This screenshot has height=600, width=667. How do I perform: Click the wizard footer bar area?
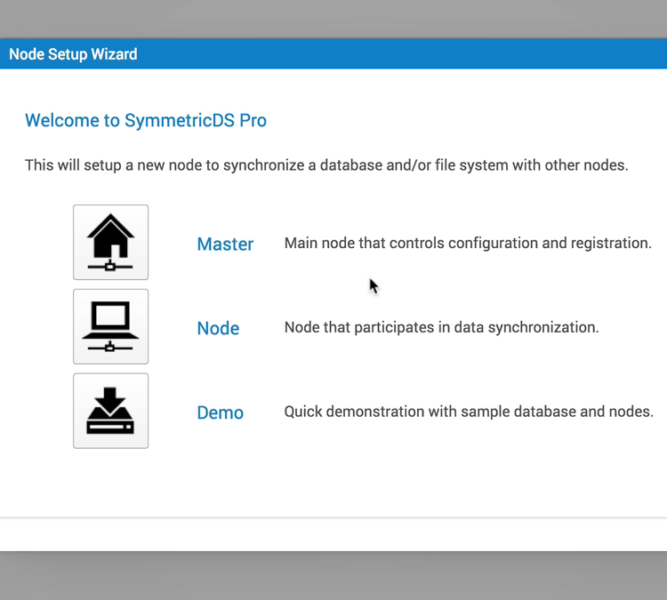point(334,534)
